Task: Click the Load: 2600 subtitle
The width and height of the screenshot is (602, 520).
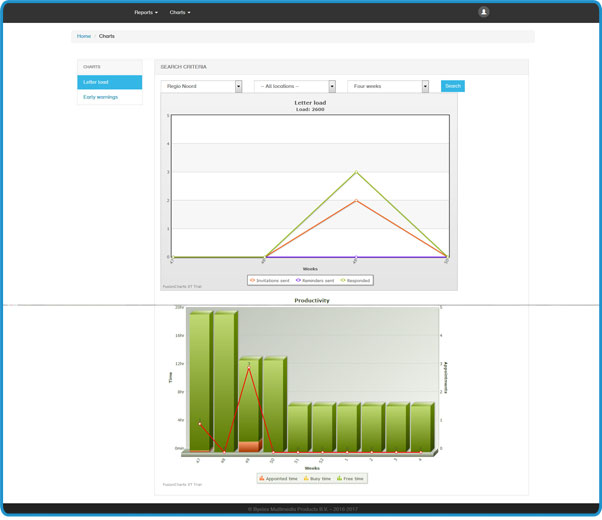Action: (310, 109)
